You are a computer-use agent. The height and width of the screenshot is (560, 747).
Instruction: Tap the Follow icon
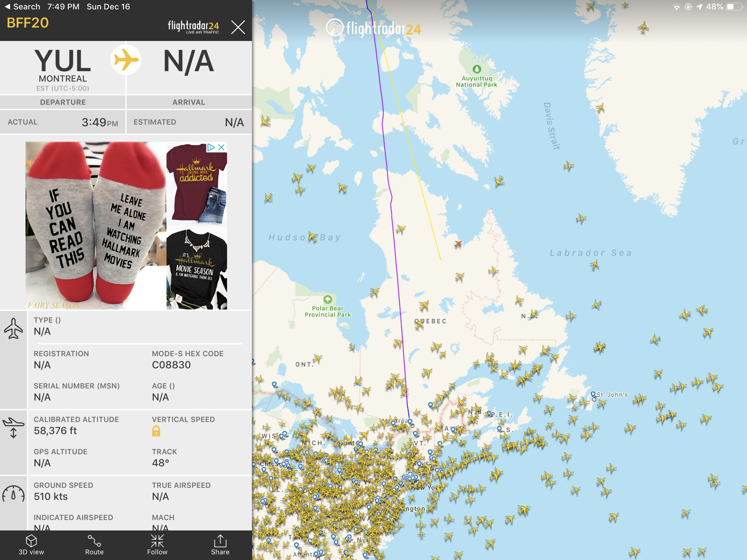tap(157, 545)
